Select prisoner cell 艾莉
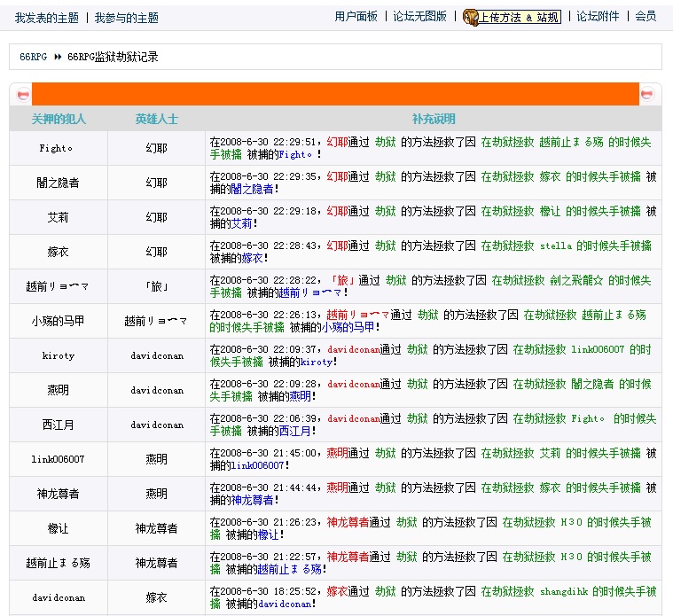This screenshot has height=616, width=673. tap(59, 217)
